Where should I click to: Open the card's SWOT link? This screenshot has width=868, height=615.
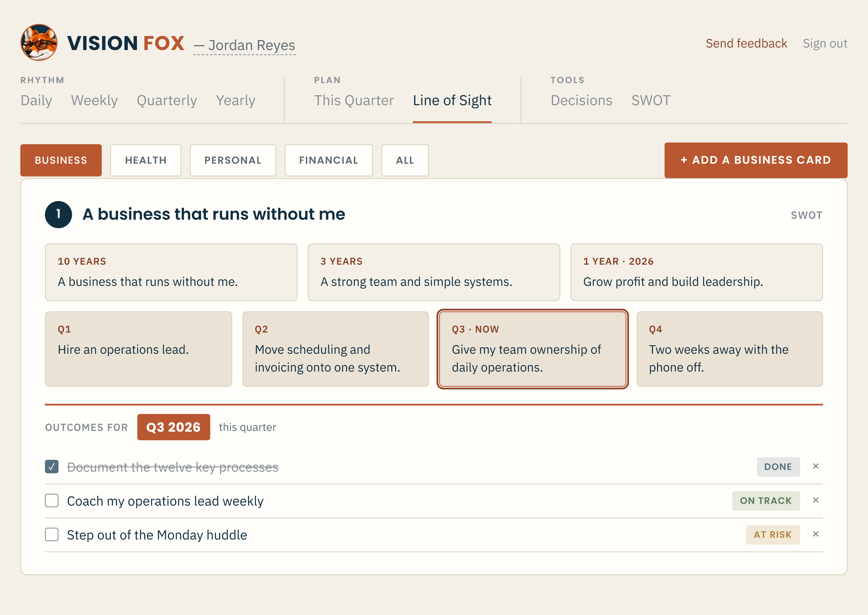click(806, 215)
